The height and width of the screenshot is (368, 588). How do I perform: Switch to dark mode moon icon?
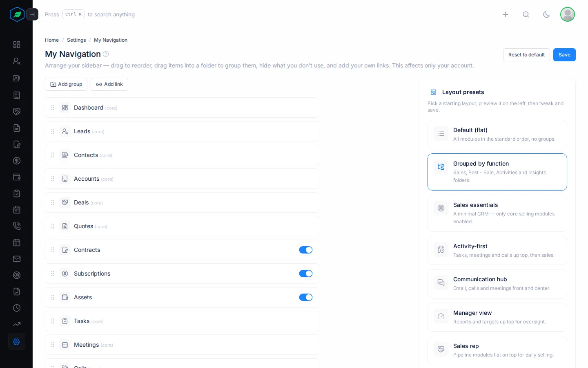546,14
